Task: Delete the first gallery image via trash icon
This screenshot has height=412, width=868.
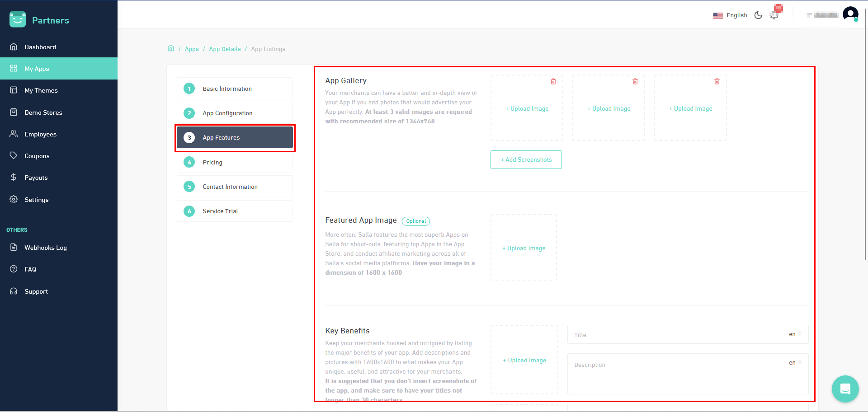Action: tap(553, 81)
